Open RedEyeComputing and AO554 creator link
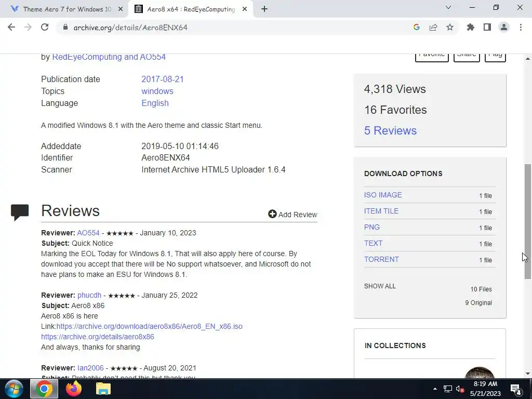 point(109,57)
